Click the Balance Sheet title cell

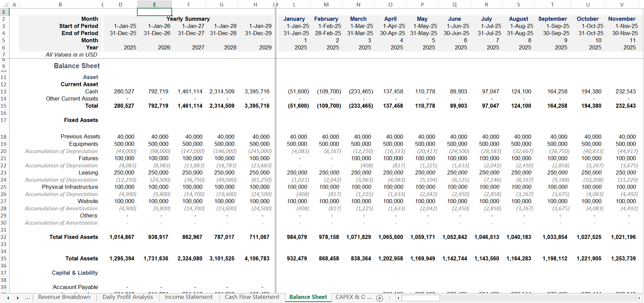click(x=77, y=66)
